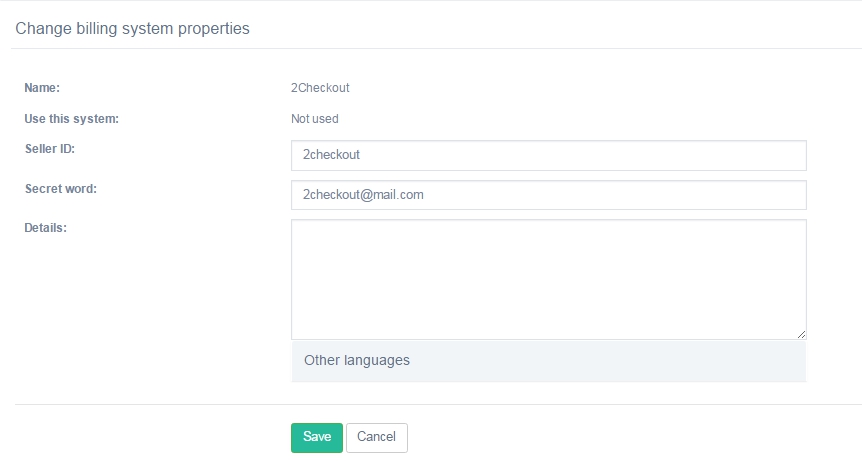Viewport: 862px width, 461px height.
Task: Click the Details label
Action: click(x=45, y=228)
